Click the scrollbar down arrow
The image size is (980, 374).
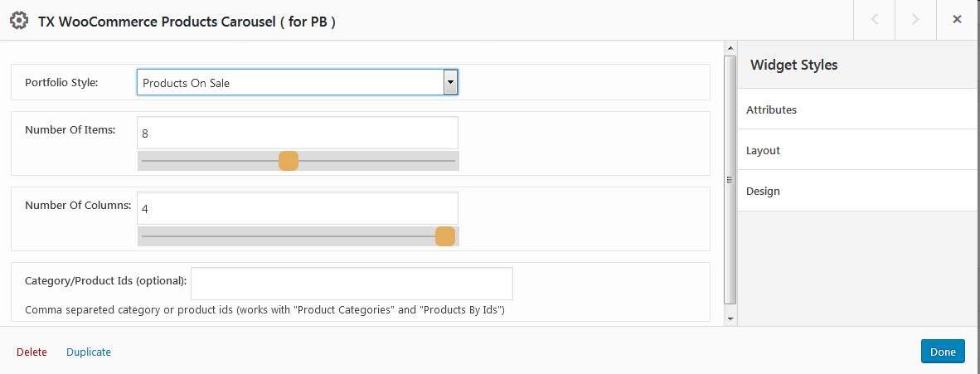click(730, 319)
